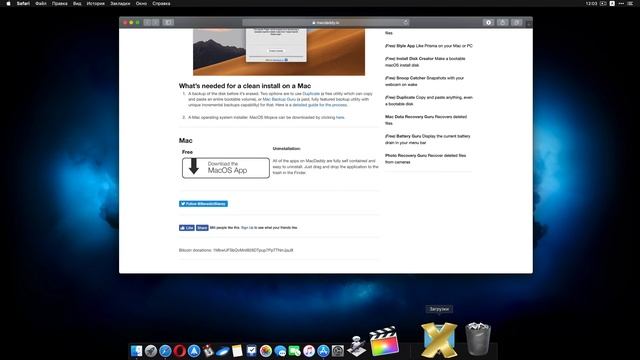Click the Share icon in Safari's toolbar
The width and height of the screenshot is (640, 360).
[x=502, y=22]
